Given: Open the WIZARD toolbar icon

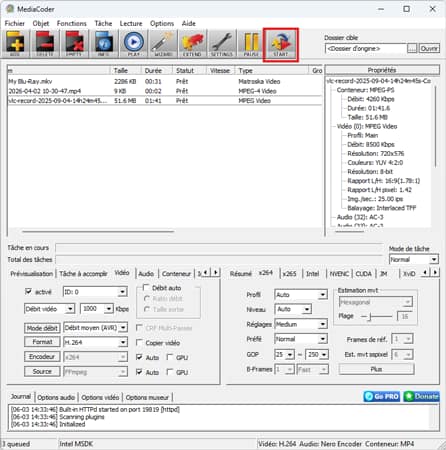Looking at the screenshot, I should coord(163,44).
